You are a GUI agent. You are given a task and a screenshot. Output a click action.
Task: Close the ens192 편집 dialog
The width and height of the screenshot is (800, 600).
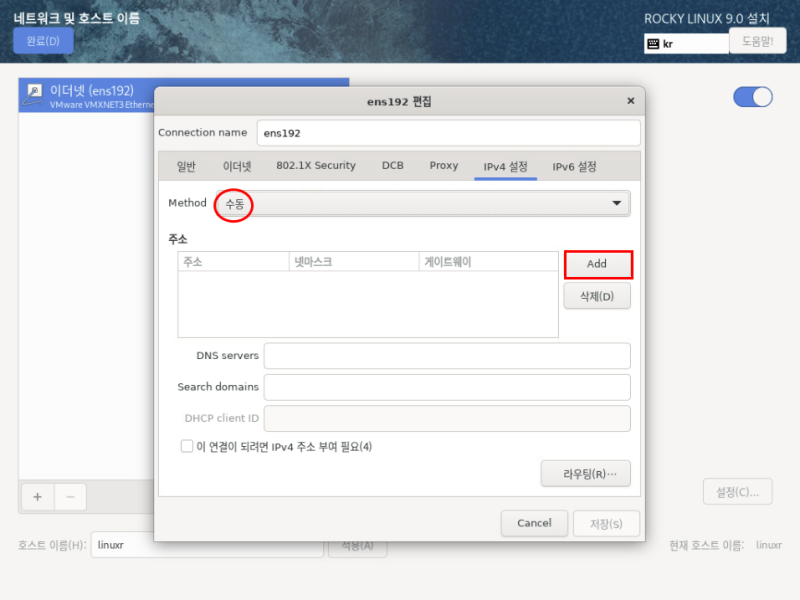631,101
